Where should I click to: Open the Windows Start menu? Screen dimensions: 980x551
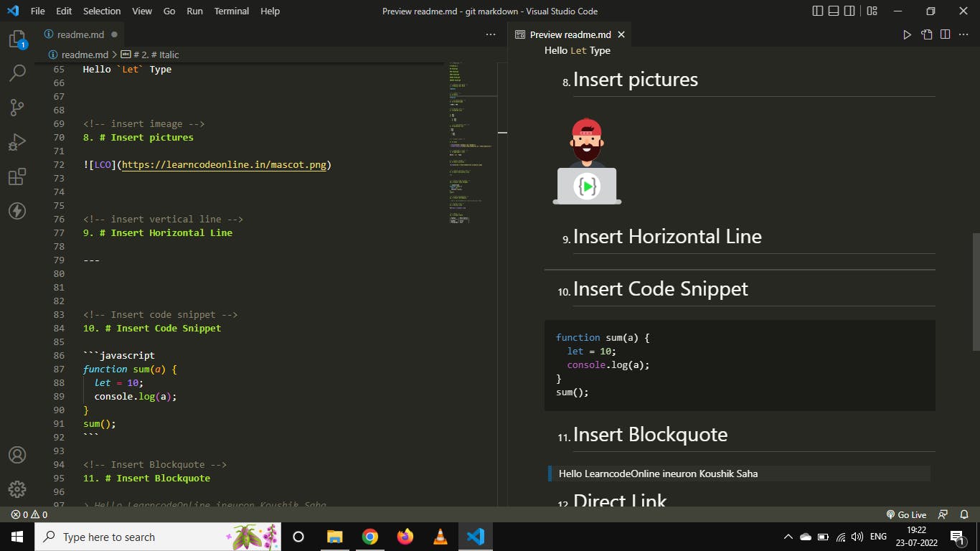[x=17, y=537]
